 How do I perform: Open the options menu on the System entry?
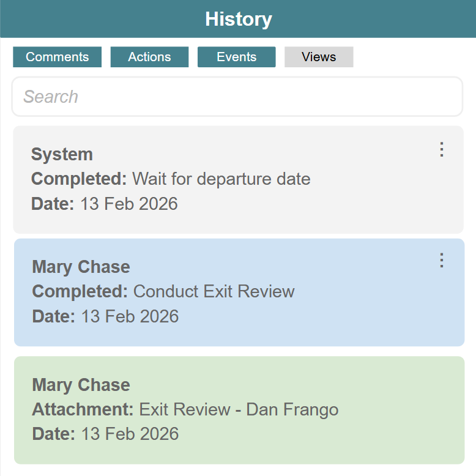click(442, 150)
